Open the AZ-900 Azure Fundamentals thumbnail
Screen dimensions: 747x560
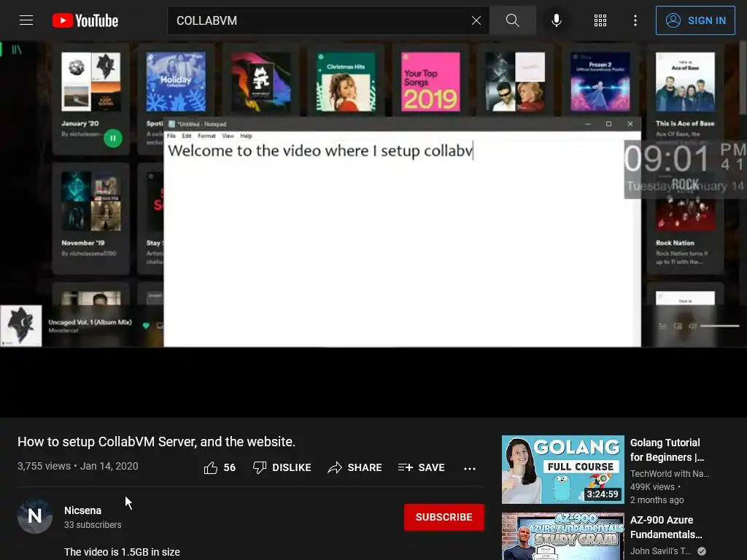click(563, 537)
